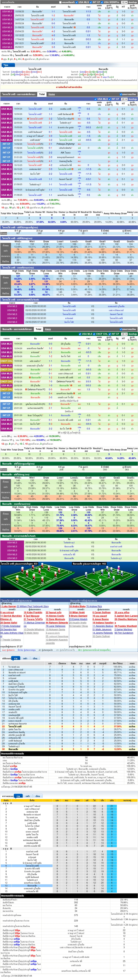
Task: Switch to the Away tab
Action: pos(48,329)
